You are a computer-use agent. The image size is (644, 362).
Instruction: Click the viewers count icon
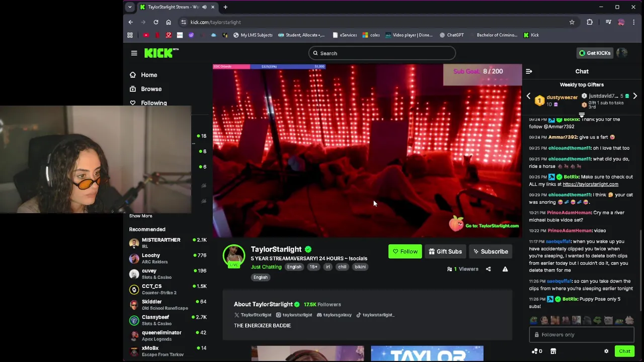[x=450, y=269]
